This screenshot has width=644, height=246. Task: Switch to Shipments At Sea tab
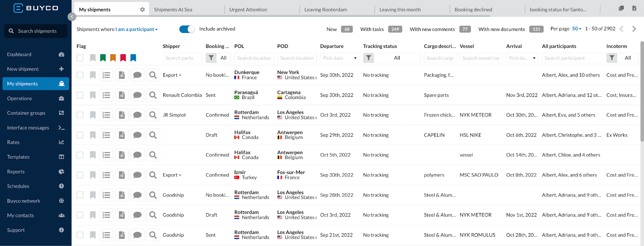pos(173,10)
